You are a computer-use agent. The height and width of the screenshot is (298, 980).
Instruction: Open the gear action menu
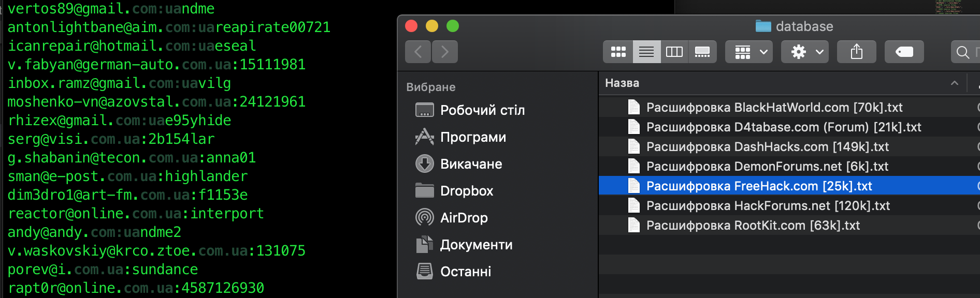click(805, 52)
